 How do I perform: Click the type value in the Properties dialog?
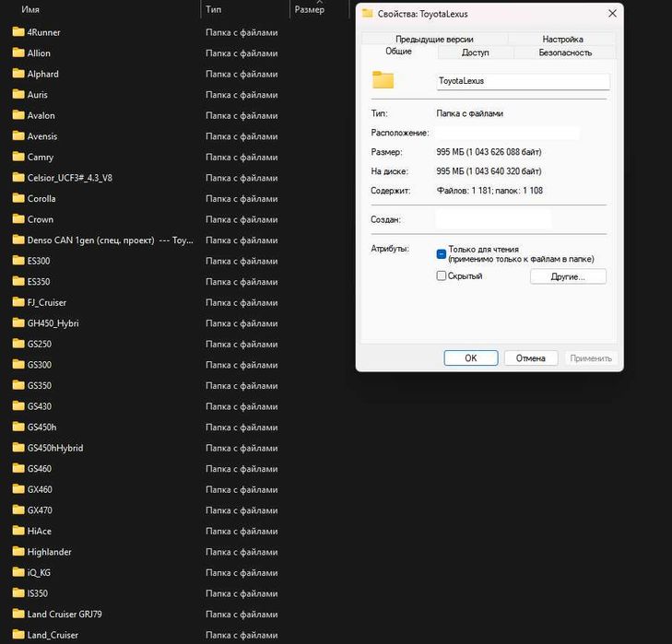[470, 113]
